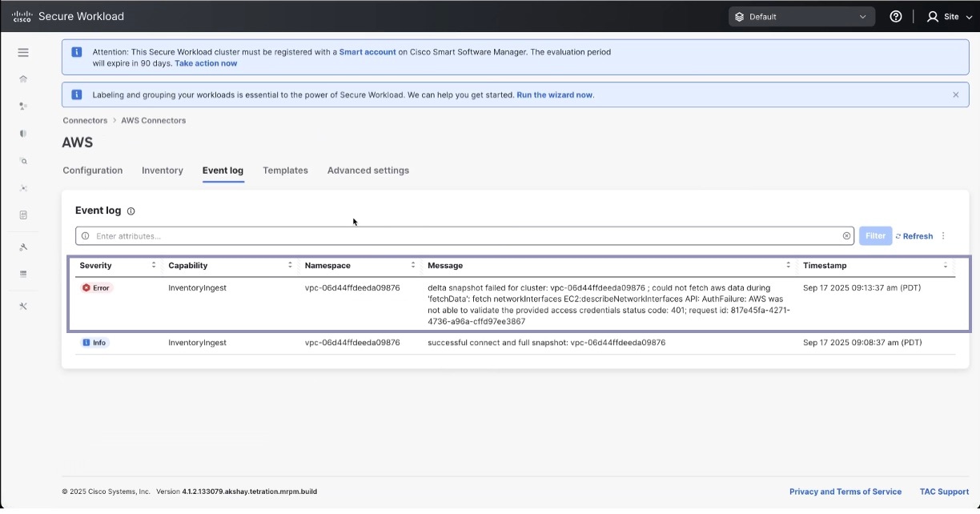The width and height of the screenshot is (980, 514).
Task: Clear the filter input with the X icon
Action: tap(846, 236)
